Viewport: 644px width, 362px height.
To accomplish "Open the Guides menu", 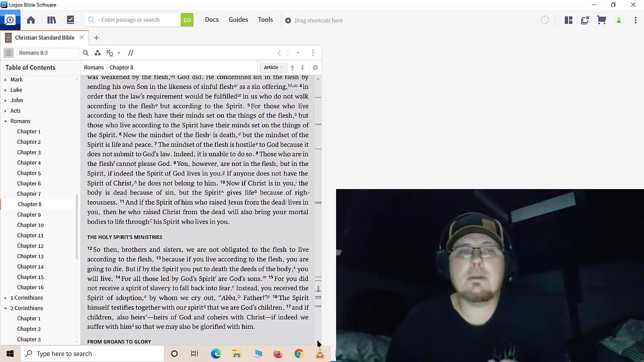I will point(238,20).
